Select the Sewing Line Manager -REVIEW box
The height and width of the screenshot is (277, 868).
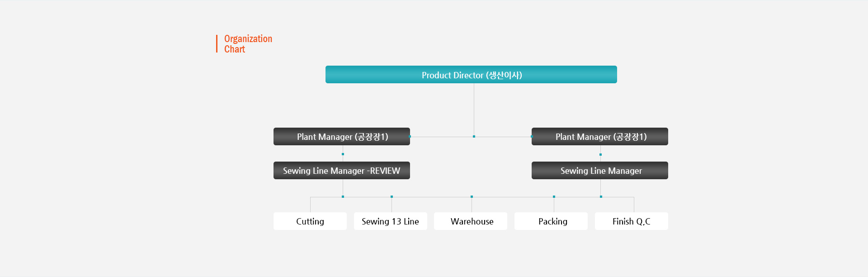pos(342,171)
